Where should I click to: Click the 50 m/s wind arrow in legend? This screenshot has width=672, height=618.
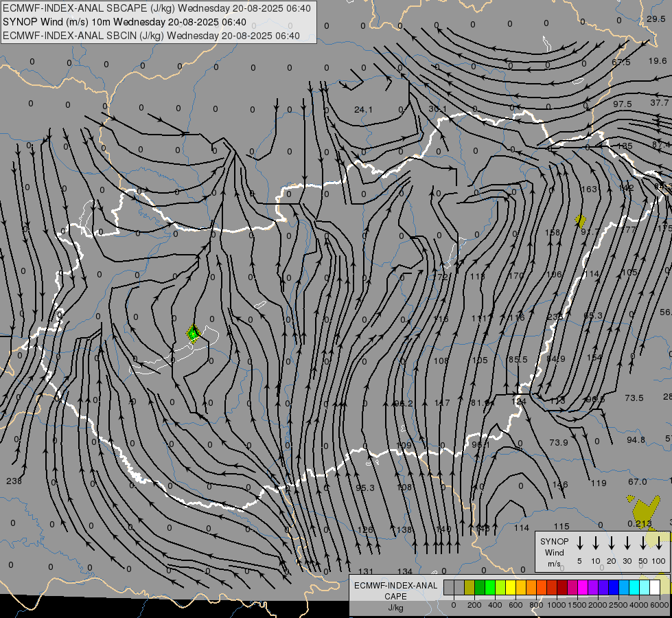643,543
